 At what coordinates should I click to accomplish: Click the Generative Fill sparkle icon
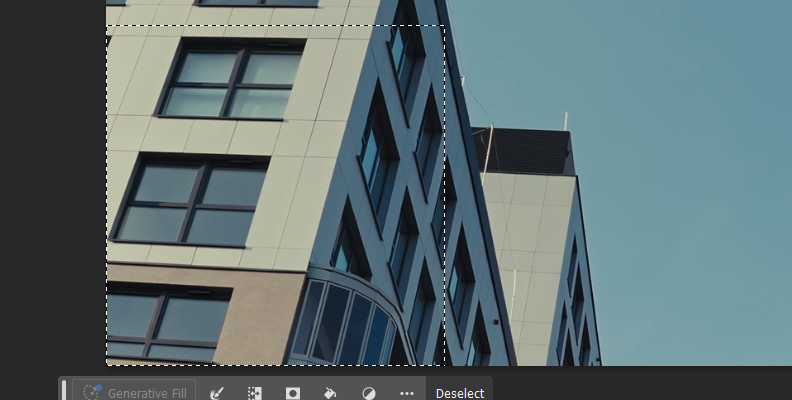92,393
